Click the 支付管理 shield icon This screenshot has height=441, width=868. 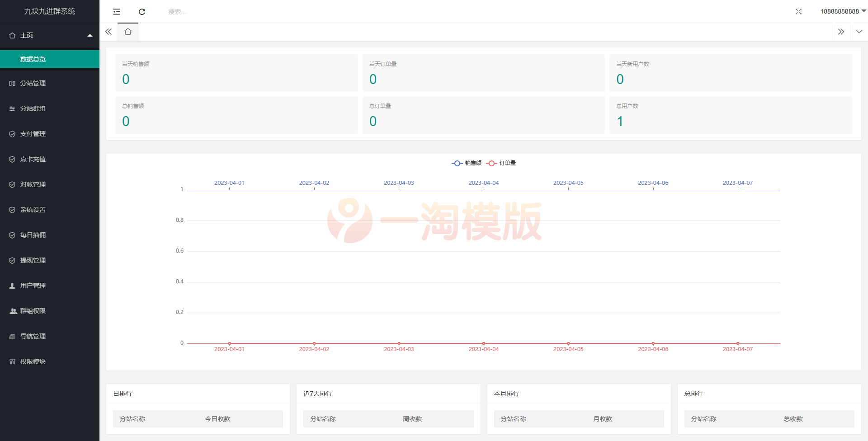pyautogui.click(x=12, y=134)
